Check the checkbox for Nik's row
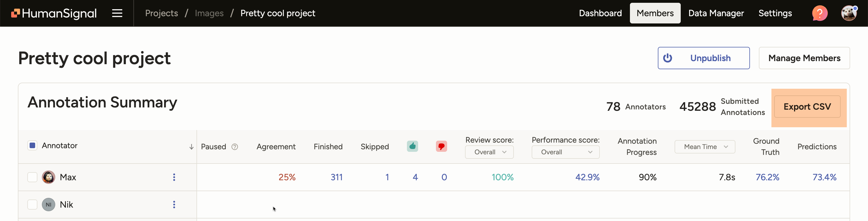The height and width of the screenshot is (221, 868). coord(32,205)
